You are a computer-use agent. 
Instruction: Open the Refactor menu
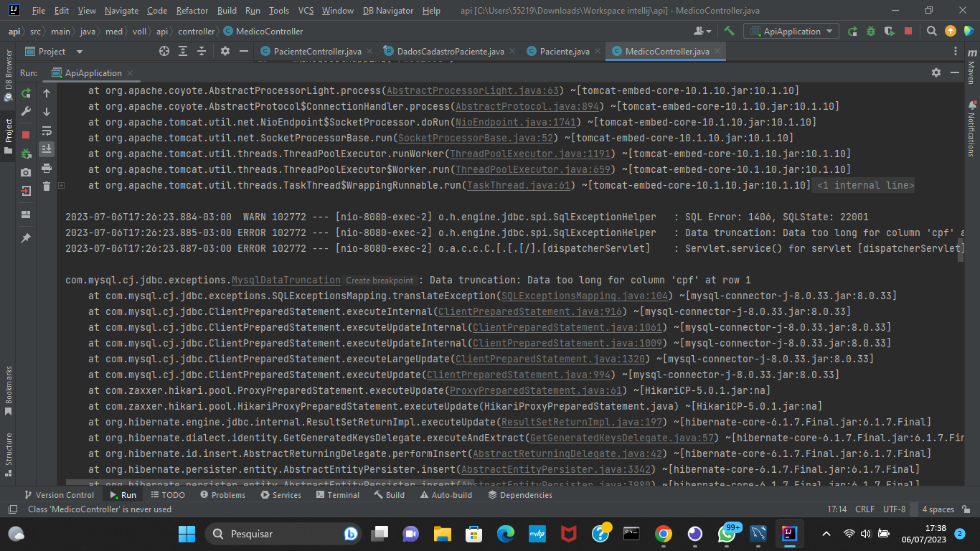click(192, 11)
